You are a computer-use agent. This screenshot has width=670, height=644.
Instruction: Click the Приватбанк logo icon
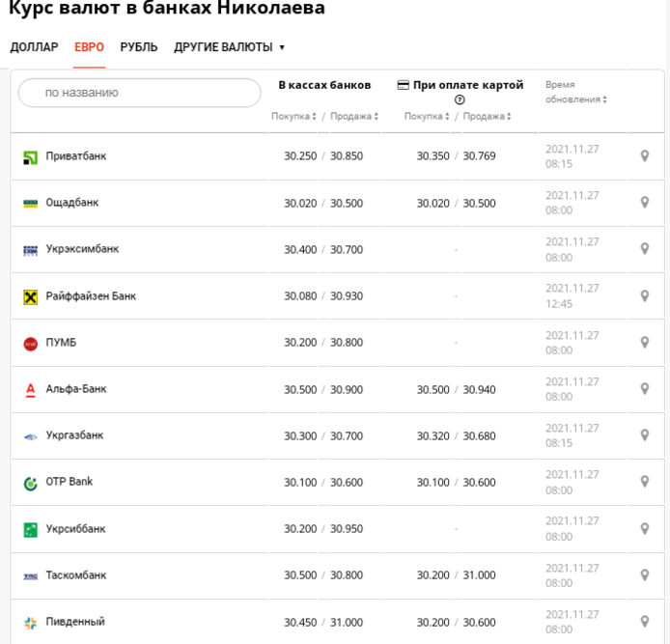(30, 157)
